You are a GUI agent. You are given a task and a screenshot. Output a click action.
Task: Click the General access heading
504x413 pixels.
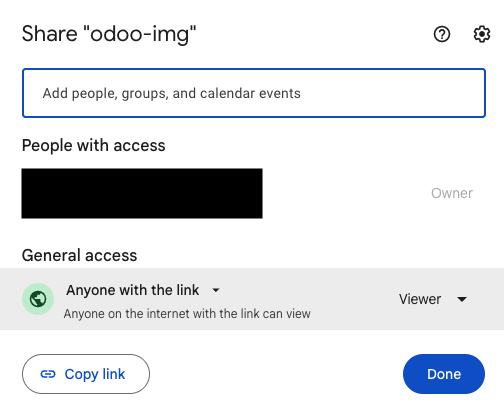pyautogui.click(x=79, y=255)
